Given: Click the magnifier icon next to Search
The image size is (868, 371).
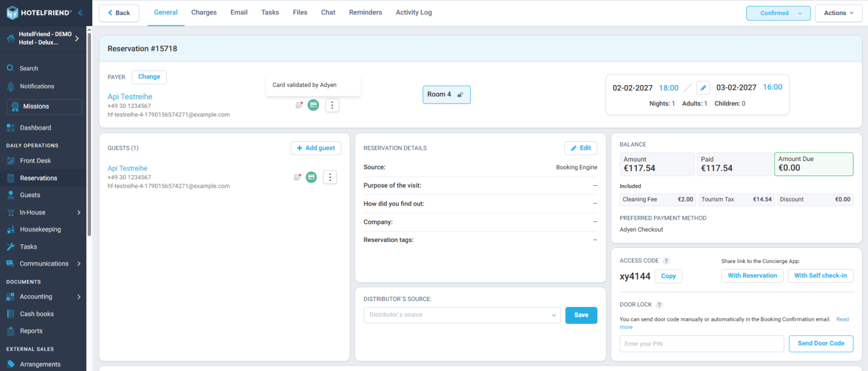Looking at the screenshot, I should point(10,68).
